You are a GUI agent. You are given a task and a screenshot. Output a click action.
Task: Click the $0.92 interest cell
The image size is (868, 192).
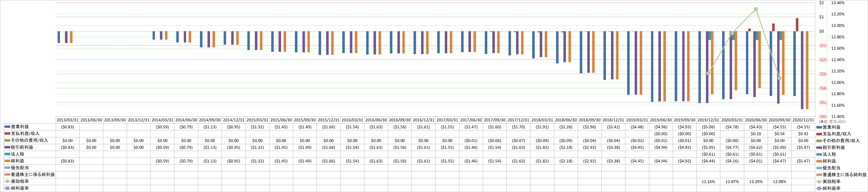coord(803,134)
